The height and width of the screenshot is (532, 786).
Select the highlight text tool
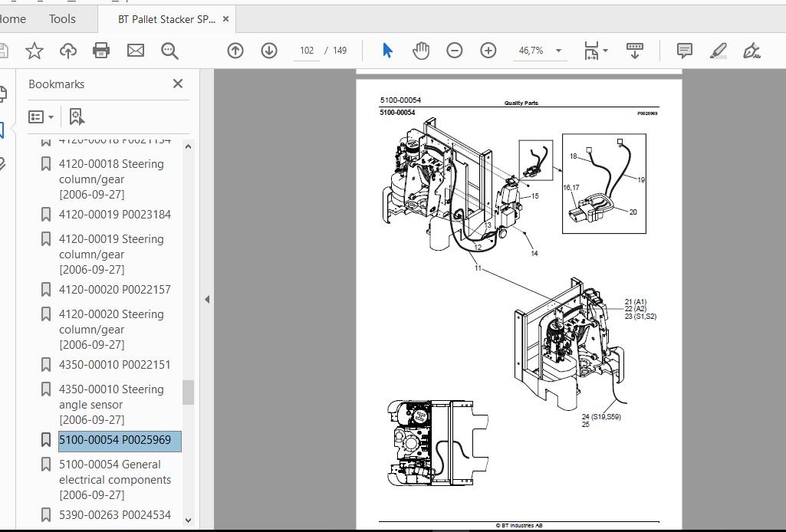pyautogui.click(x=719, y=51)
